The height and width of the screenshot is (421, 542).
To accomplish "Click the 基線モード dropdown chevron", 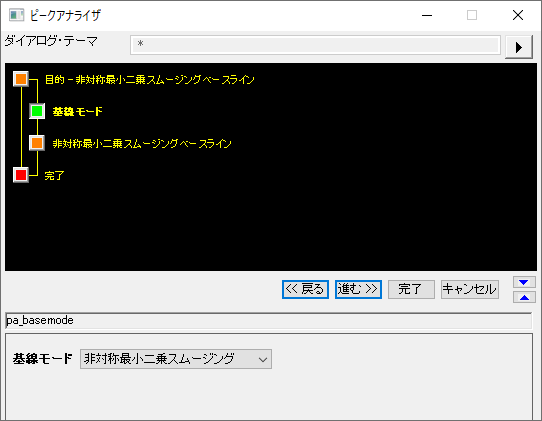I will tap(263, 359).
